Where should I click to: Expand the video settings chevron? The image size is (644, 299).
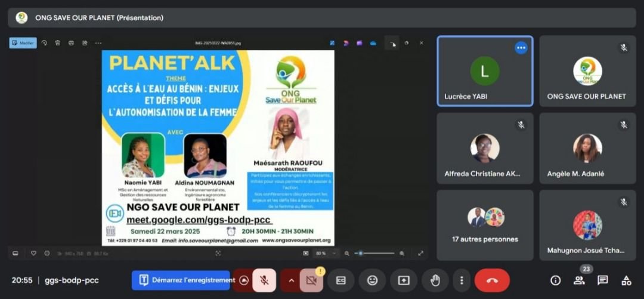(x=291, y=280)
